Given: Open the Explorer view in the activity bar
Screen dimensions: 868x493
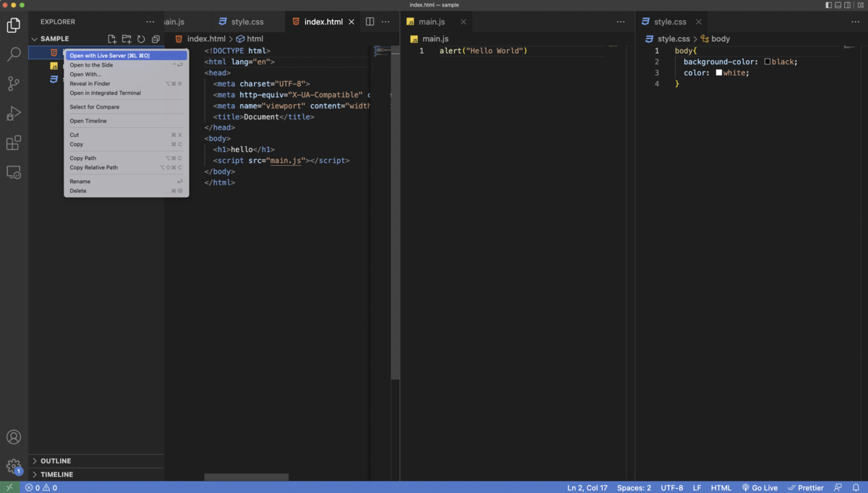Looking at the screenshot, I should 14,25.
